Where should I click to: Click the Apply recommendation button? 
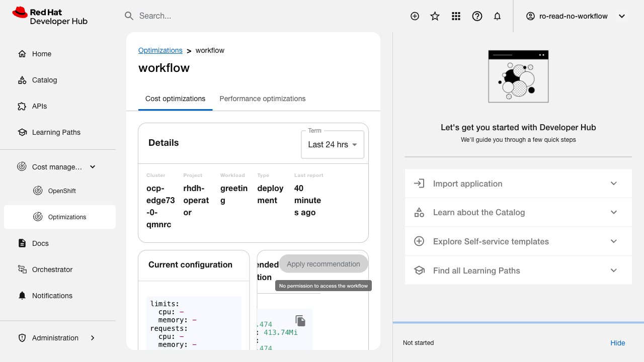tap(324, 264)
